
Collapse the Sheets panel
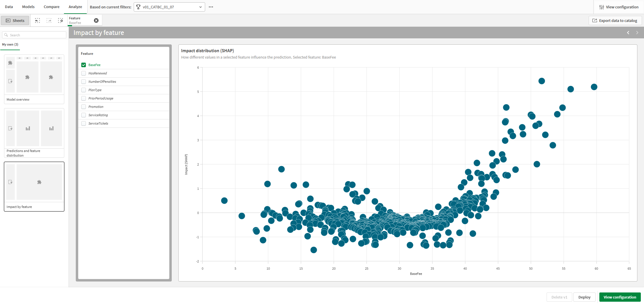point(15,20)
